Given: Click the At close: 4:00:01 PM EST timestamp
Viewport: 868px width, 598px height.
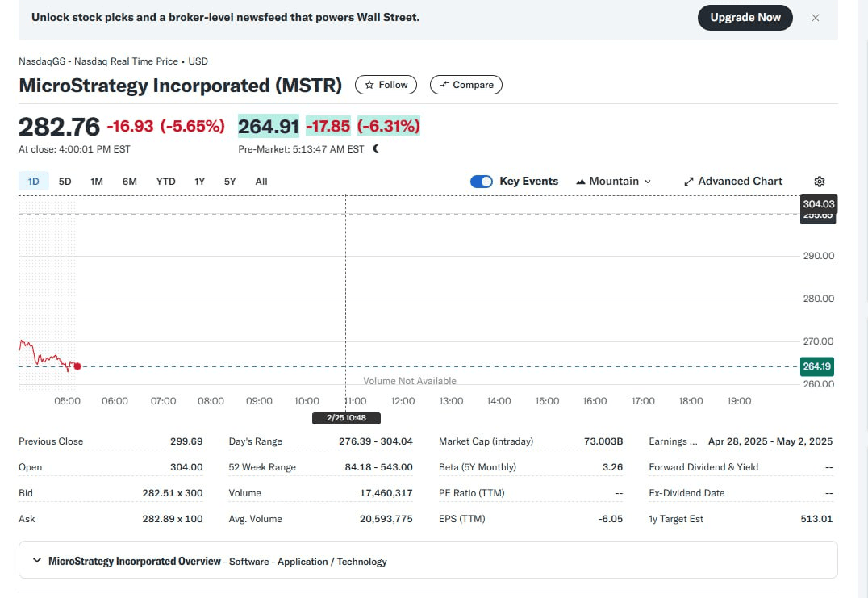Looking at the screenshot, I should [x=75, y=149].
